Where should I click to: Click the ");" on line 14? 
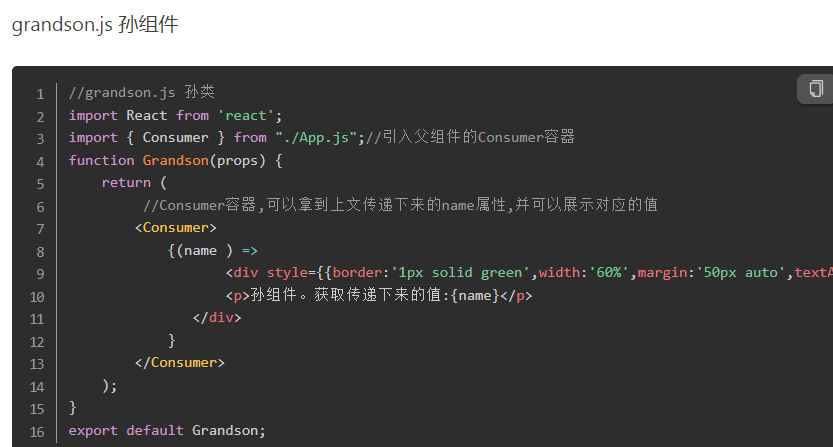[x=109, y=386]
